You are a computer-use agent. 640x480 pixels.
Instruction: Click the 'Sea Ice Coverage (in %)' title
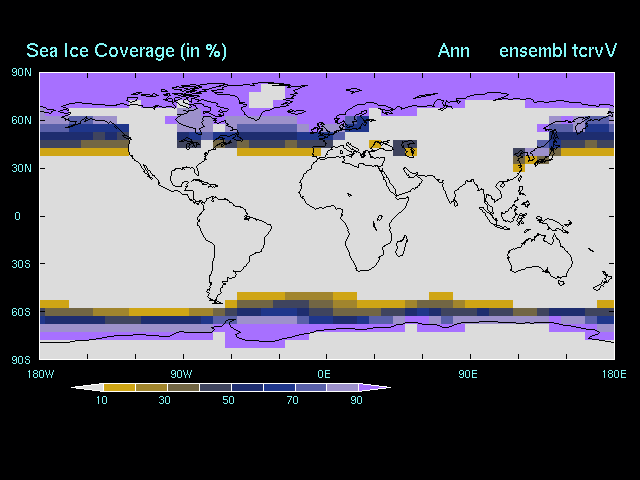(x=126, y=51)
